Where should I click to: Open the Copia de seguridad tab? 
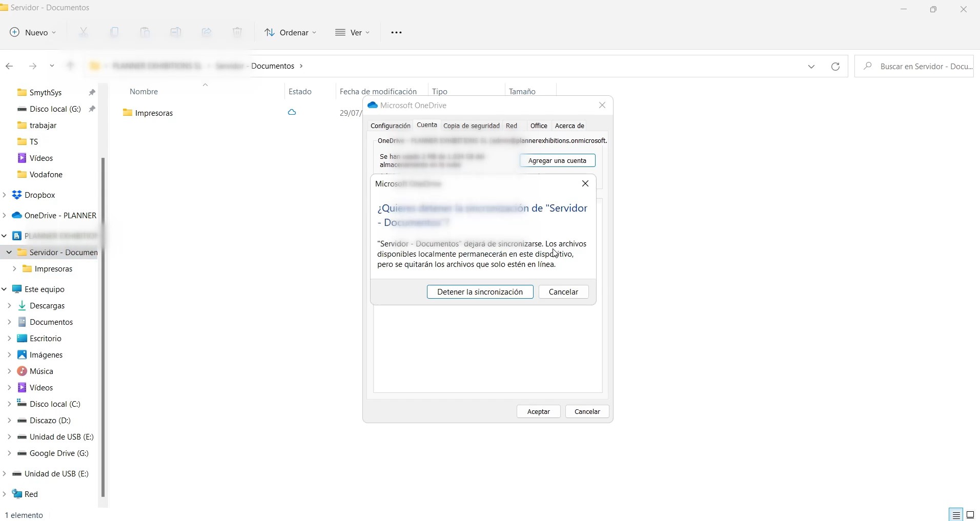[472, 126]
